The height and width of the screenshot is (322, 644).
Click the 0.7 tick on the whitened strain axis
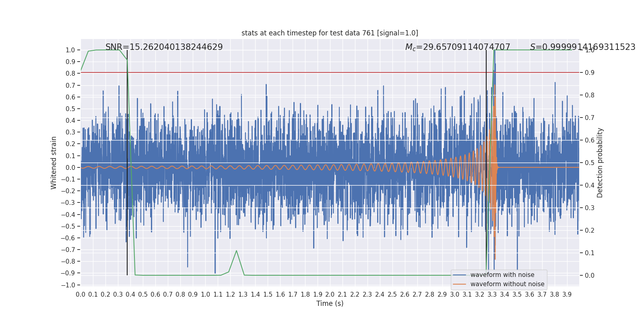(71, 85)
